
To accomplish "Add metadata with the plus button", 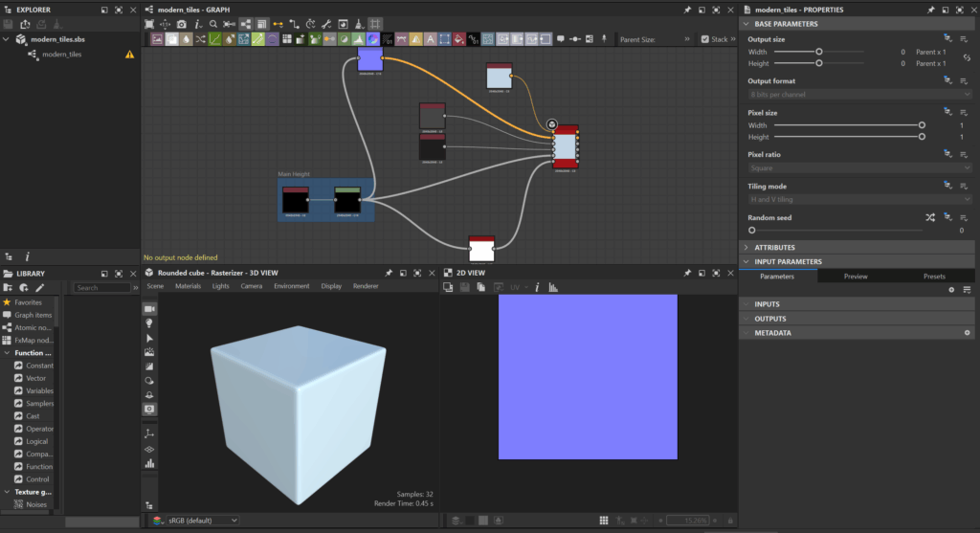I will (967, 333).
